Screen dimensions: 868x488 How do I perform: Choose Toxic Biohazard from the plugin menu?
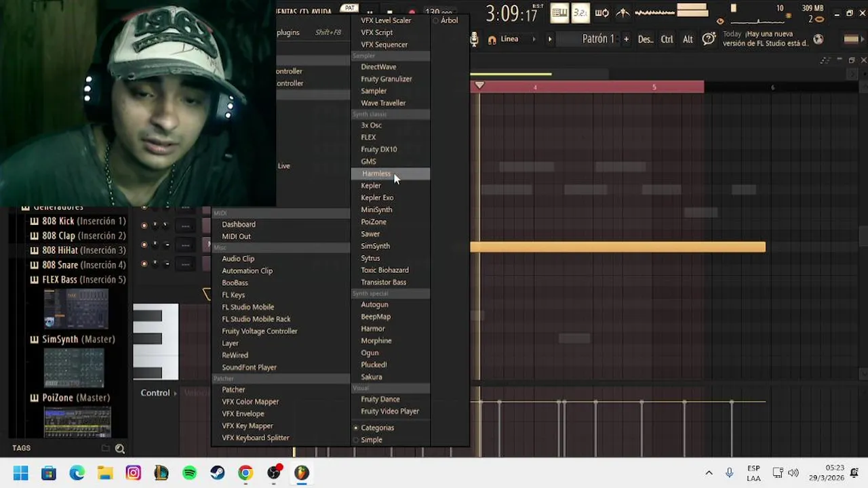(391, 270)
